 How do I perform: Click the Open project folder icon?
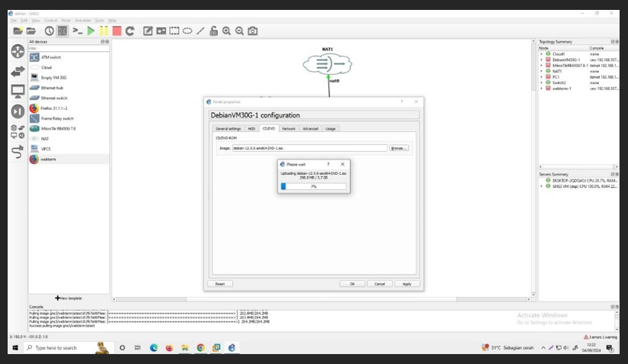(x=31, y=31)
